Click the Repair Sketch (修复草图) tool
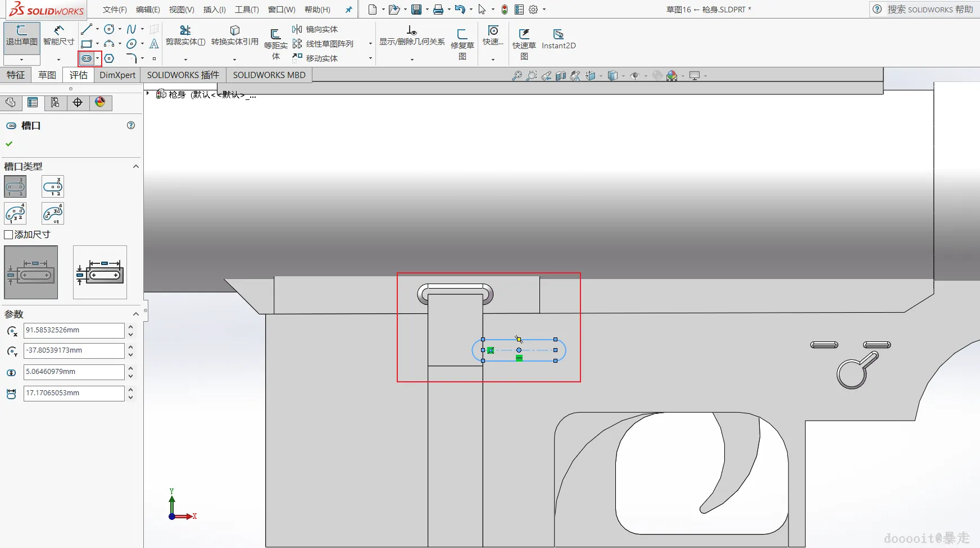Viewport: 980px width, 548px height. click(x=462, y=44)
